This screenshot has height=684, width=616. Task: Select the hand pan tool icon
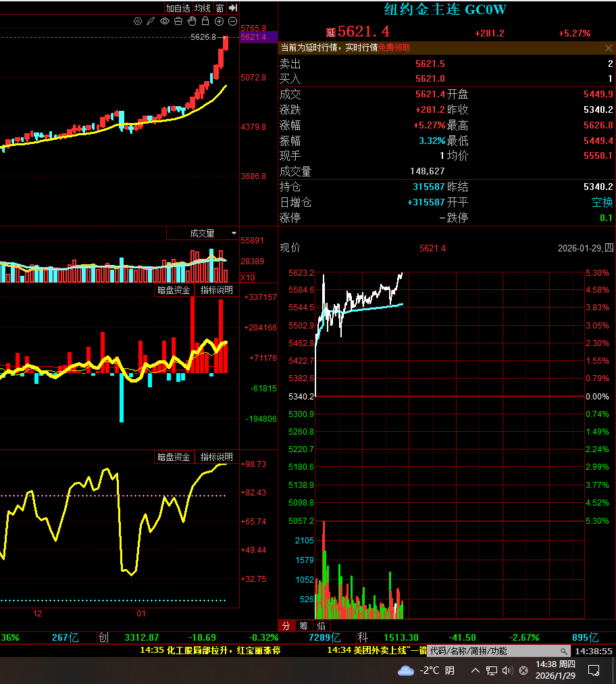(x=192, y=21)
